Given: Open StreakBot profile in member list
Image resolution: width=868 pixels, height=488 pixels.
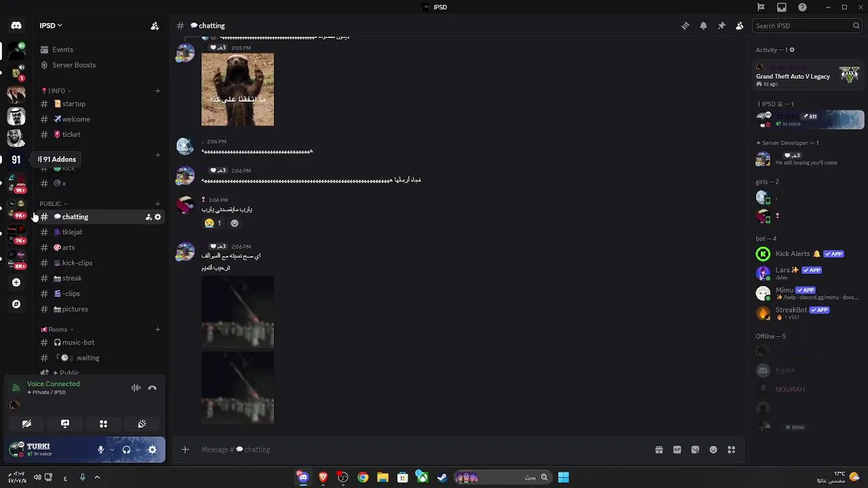Looking at the screenshot, I should [808, 312].
